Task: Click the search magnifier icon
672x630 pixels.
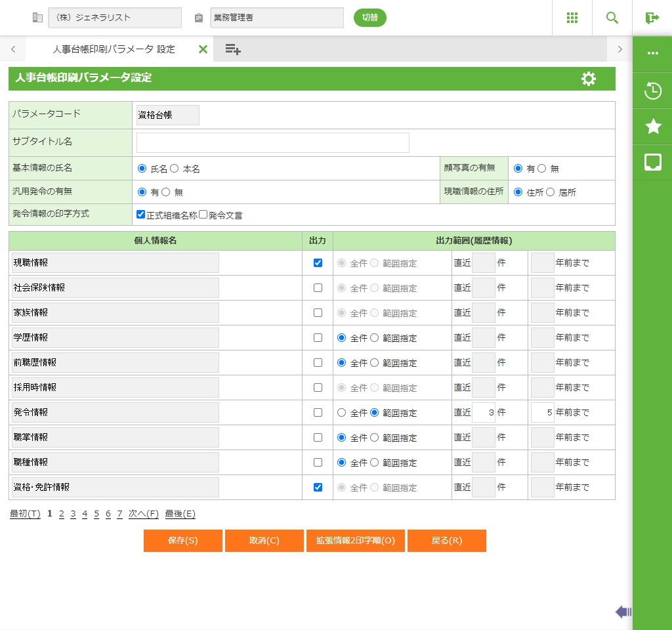Action: 612,18
